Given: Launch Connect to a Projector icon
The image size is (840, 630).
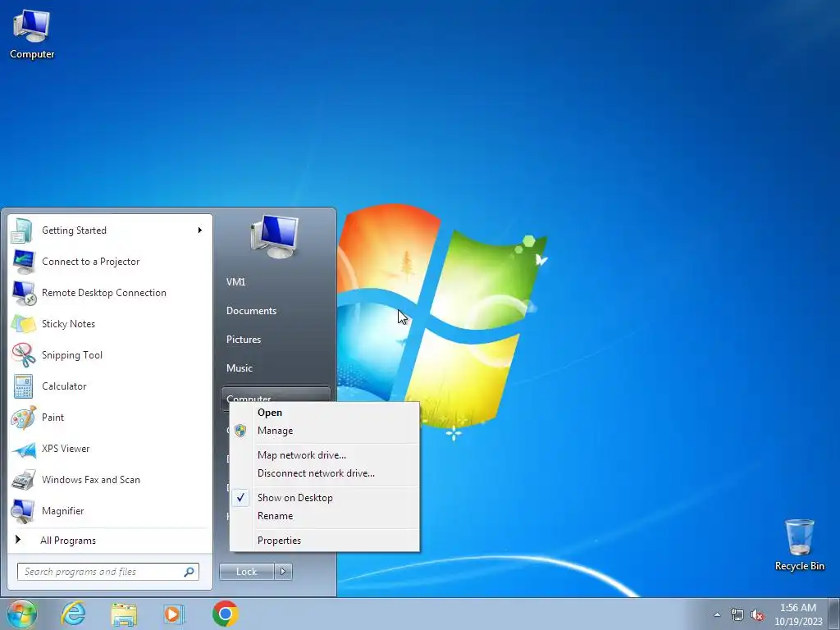Looking at the screenshot, I should [24, 262].
